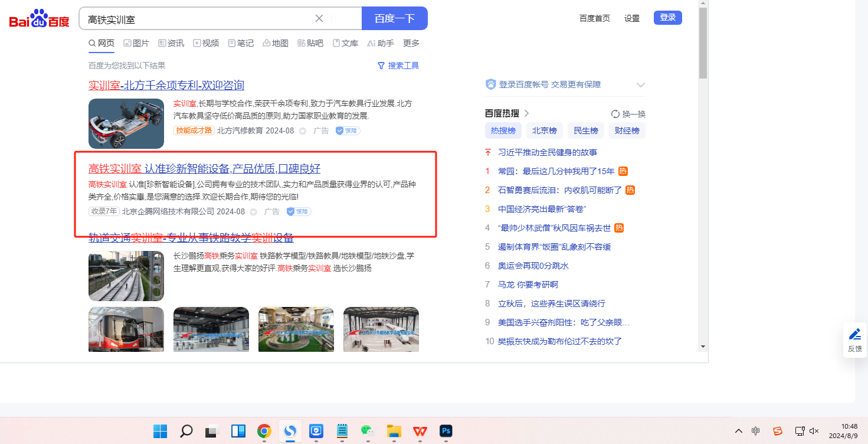868x444 pixels.
Task: Expand the 更多 search categories menu
Action: [x=411, y=43]
